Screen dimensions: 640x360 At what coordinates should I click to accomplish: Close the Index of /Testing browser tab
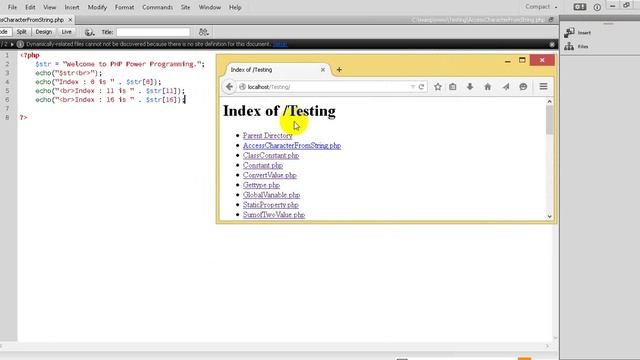click(x=323, y=70)
